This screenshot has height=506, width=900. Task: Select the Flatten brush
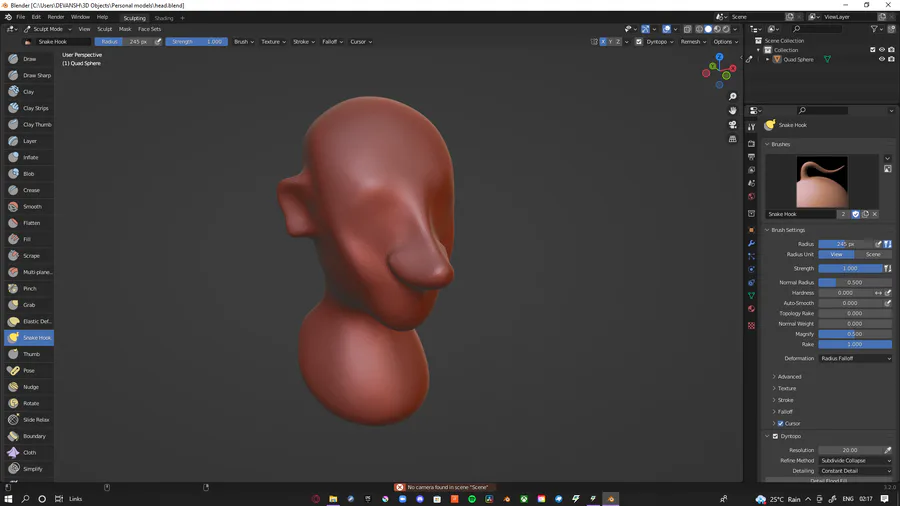(29, 223)
